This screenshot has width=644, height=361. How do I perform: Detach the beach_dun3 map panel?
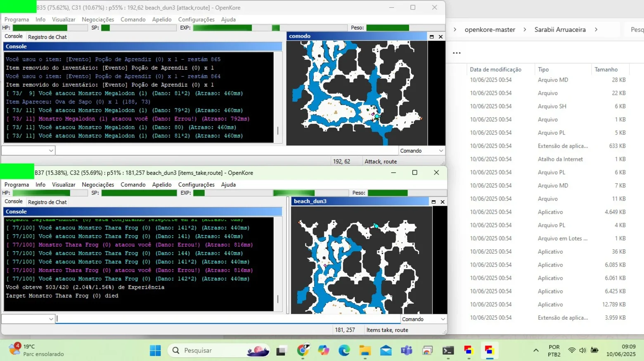433,202
